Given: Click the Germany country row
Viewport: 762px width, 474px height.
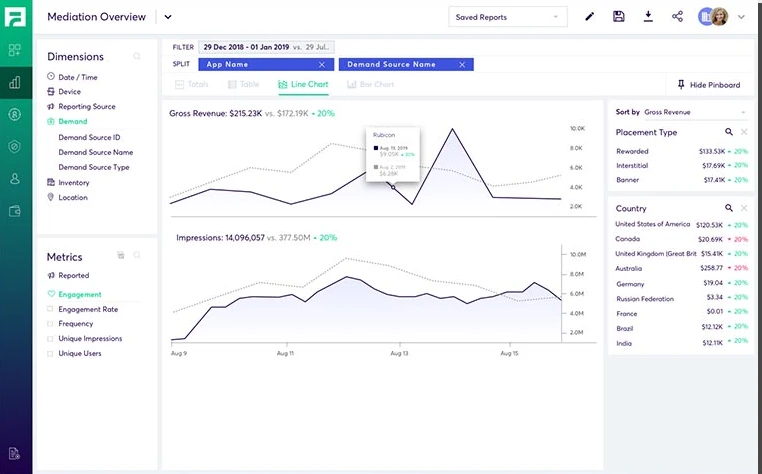Looking at the screenshot, I should pos(681,283).
